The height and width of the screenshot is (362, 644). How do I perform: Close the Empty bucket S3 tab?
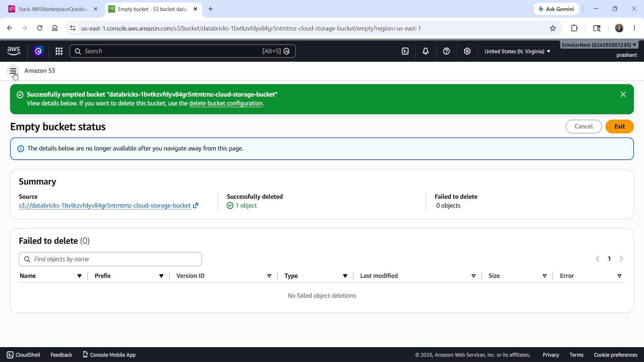pyautogui.click(x=196, y=9)
